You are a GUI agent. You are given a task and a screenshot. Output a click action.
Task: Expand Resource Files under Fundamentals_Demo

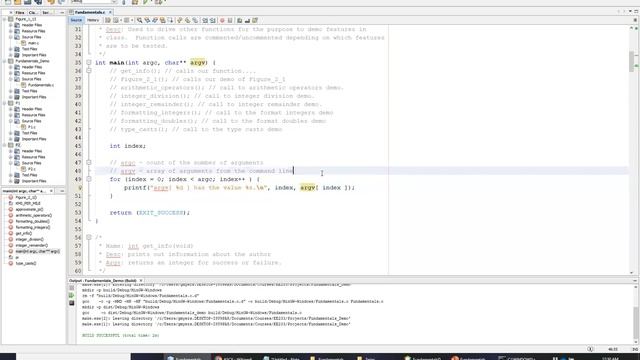tap(11, 73)
